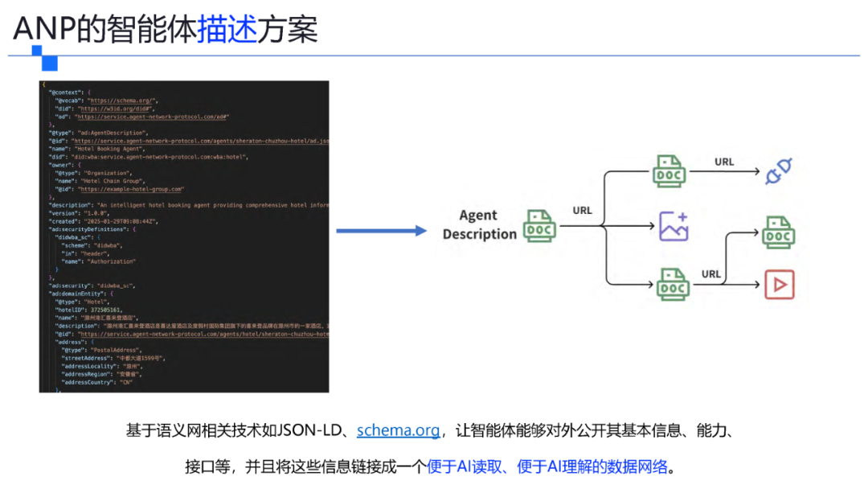
Task: Click the code line "ad:AgentDescription"
Action: [x=99, y=133]
